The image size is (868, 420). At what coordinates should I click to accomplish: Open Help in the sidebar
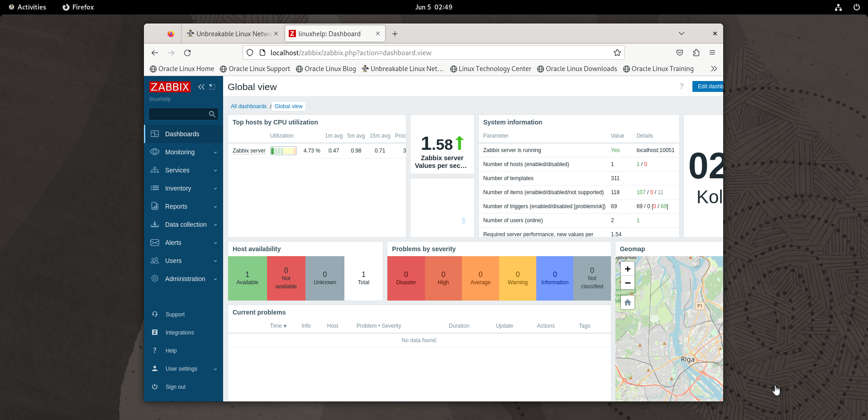click(x=171, y=351)
